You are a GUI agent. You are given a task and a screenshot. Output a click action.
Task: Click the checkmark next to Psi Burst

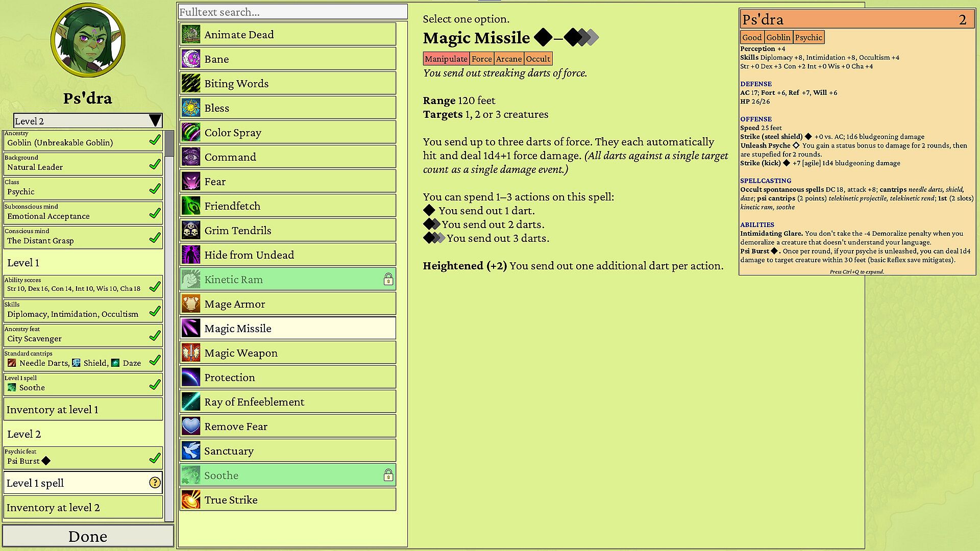(155, 459)
